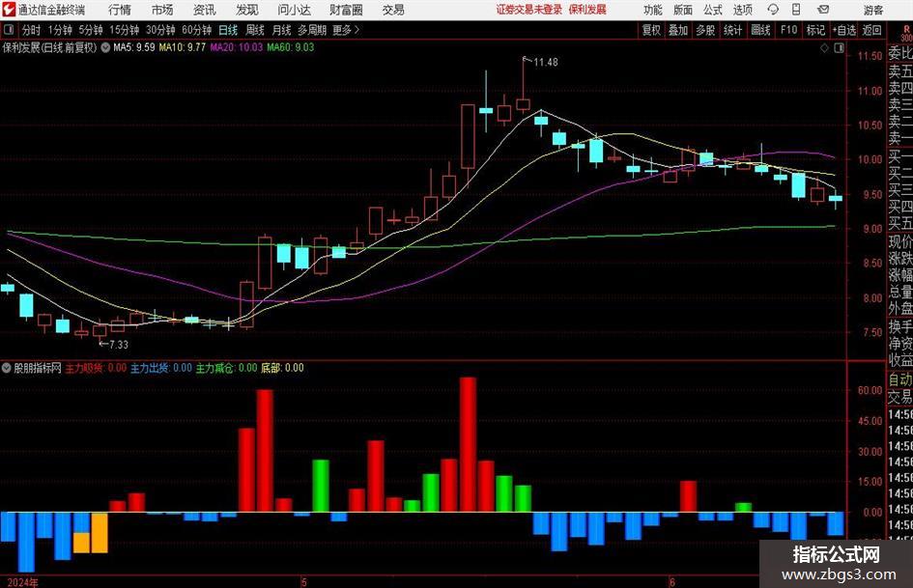Open F10 company info
This screenshot has height=588, width=913.
coord(788,30)
